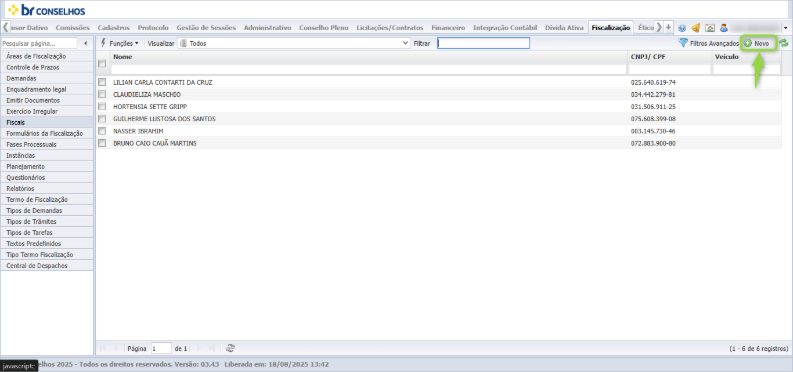Click the Veículo column filter field

tap(746, 69)
